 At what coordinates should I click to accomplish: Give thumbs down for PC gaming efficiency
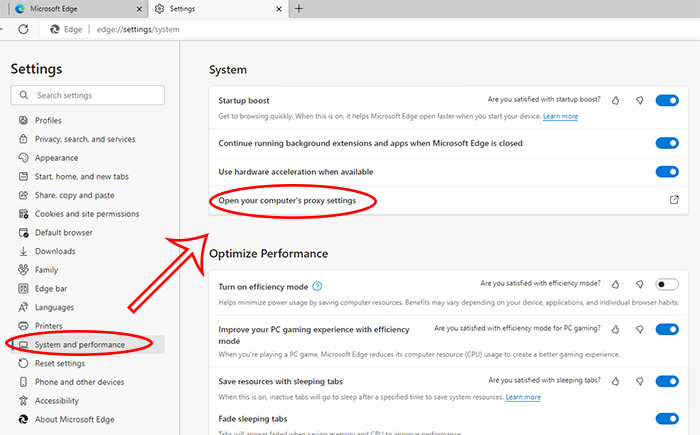click(x=640, y=330)
